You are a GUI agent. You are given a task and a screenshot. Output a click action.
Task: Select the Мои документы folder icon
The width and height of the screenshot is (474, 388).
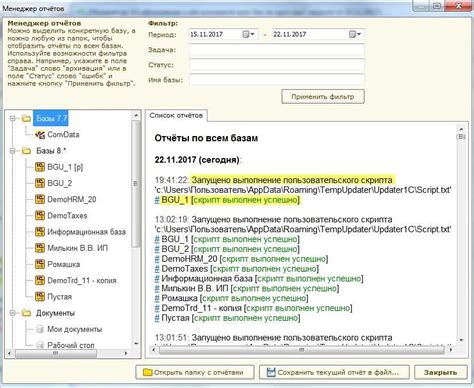[40, 329]
